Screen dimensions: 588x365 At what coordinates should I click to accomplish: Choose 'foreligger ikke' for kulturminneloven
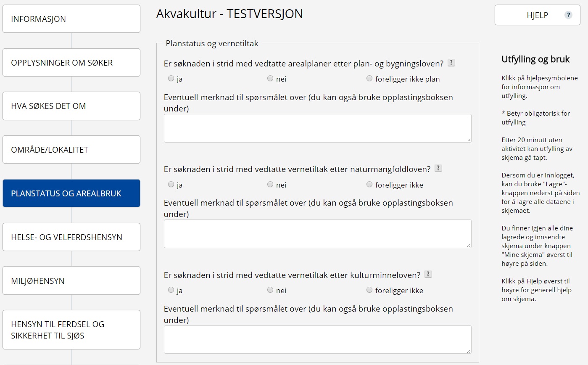pyautogui.click(x=369, y=290)
